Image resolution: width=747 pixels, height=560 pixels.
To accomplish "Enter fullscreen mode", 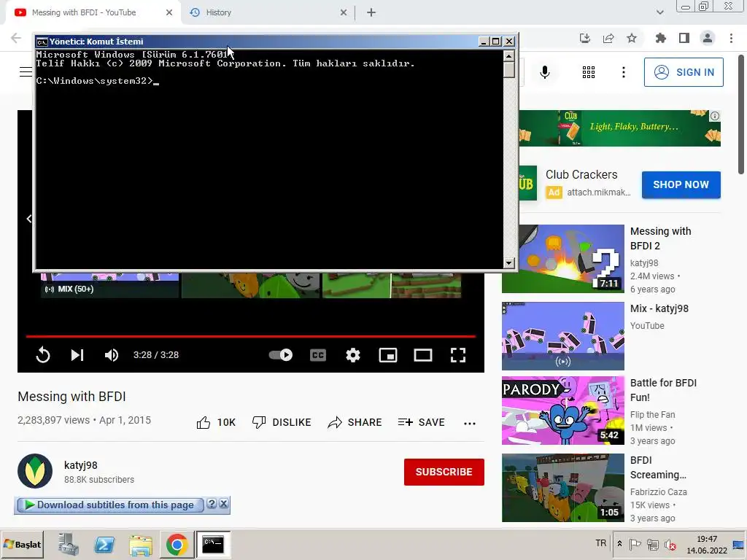I will (458, 355).
